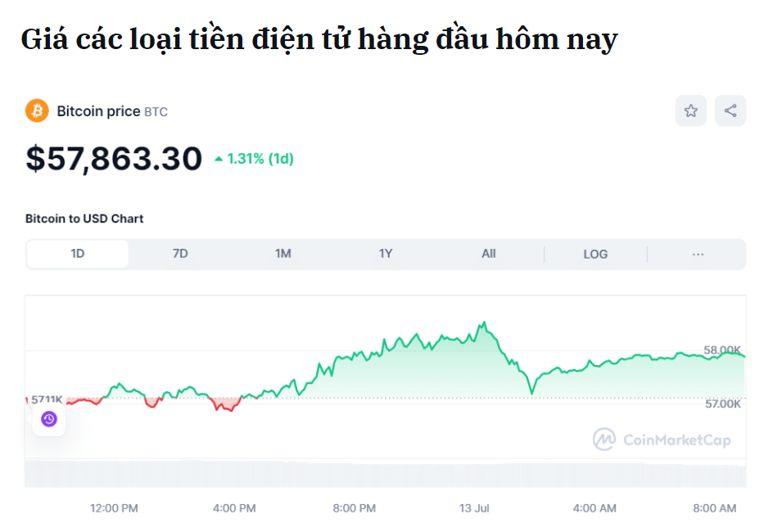The image size is (764, 532).
Task: Click the Bitcoin price title text
Action: pyautogui.click(x=98, y=111)
